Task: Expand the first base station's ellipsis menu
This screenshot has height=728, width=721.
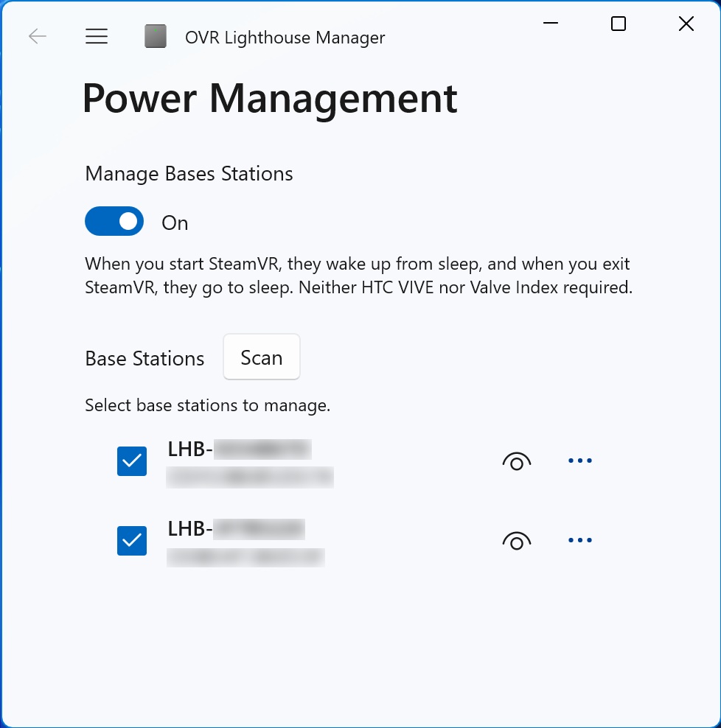Action: 580,460
